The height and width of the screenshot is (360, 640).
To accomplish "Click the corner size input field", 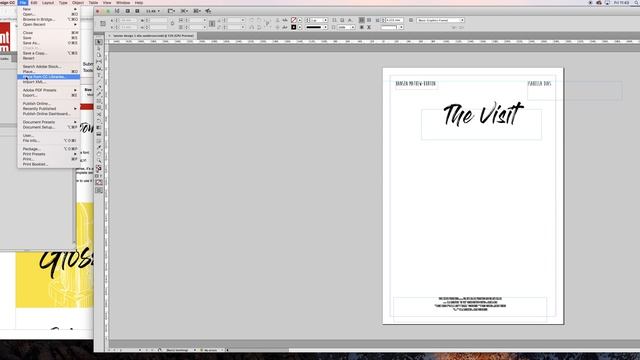I will click(x=394, y=20).
